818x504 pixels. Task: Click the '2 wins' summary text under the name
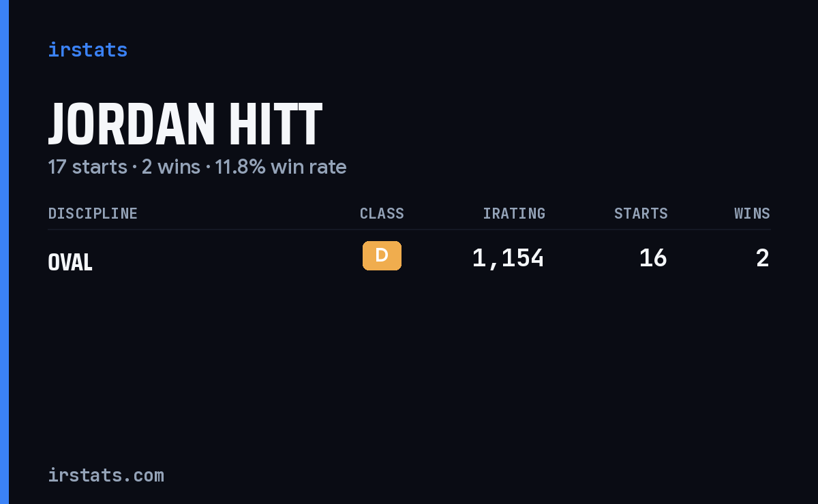pos(171,167)
